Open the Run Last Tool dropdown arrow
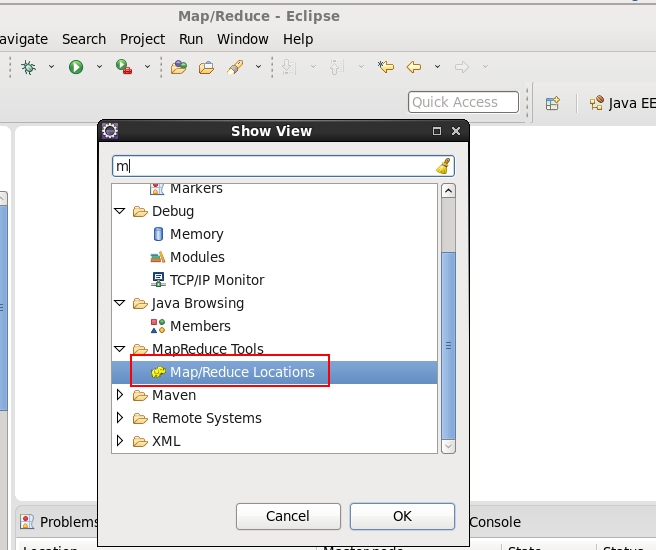Image resolution: width=656 pixels, height=550 pixels. (147, 67)
